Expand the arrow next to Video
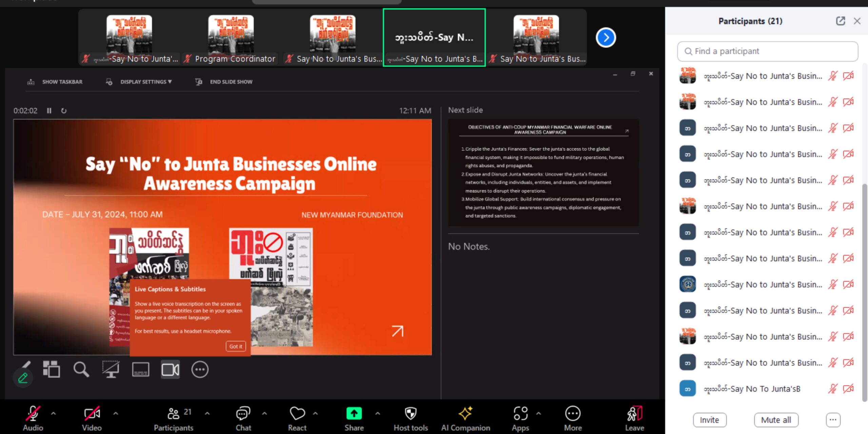The width and height of the screenshot is (868, 434). (x=116, y=413)
